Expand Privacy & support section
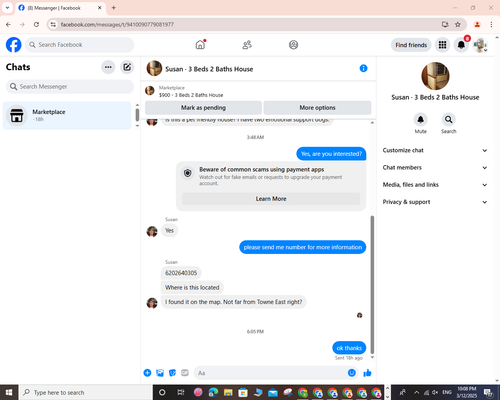Viewport: 500px width, 400px height. coord(435,202)
